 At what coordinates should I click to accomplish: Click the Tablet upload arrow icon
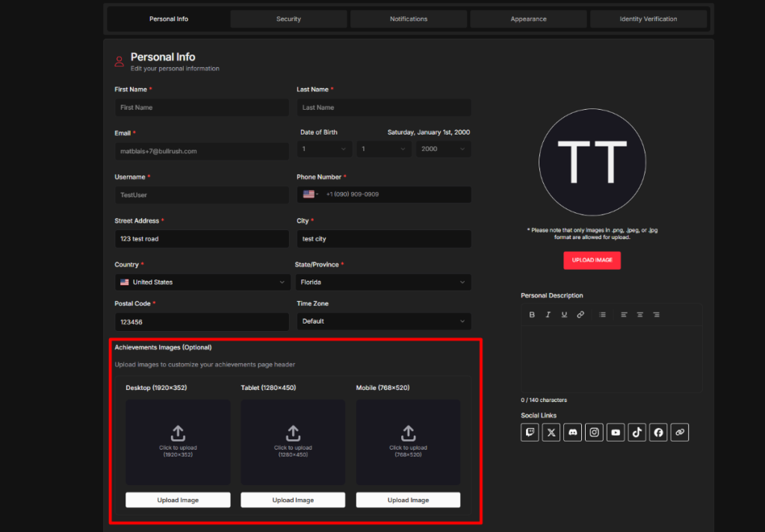pyautogui.click(x=293, y=433)
